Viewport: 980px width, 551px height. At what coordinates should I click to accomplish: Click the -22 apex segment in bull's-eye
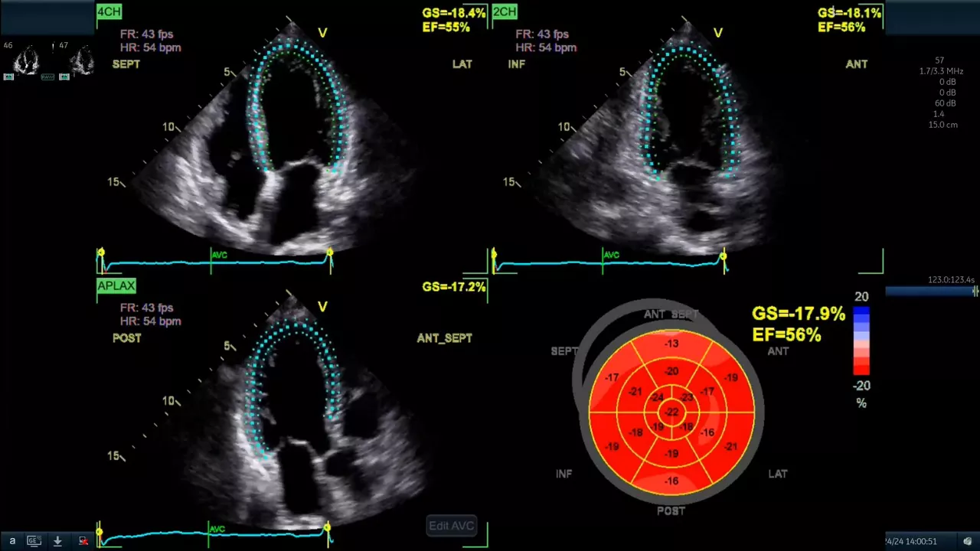pyautogui.click(x=671, y=412)
